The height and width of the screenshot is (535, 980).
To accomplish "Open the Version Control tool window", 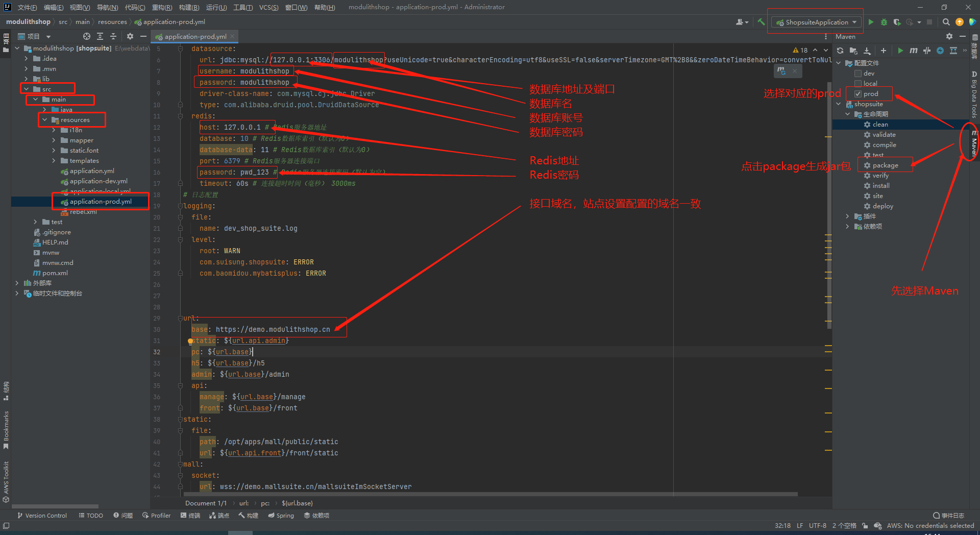I will (x=42, y=516).
